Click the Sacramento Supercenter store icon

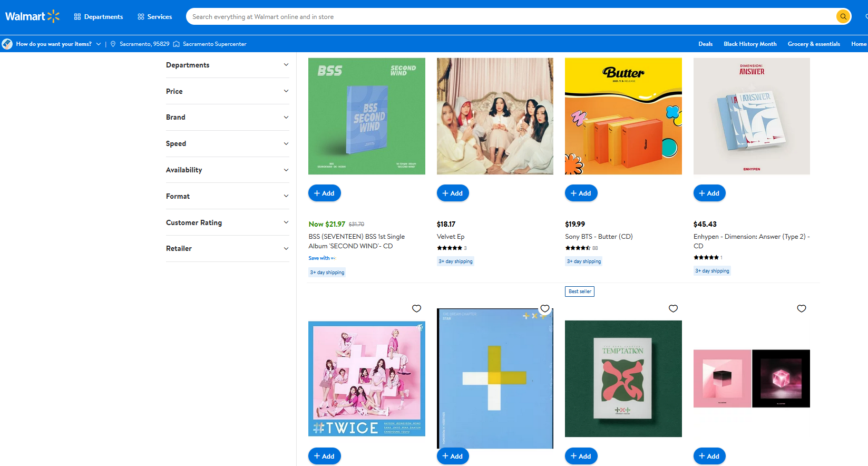pos(177,44)
